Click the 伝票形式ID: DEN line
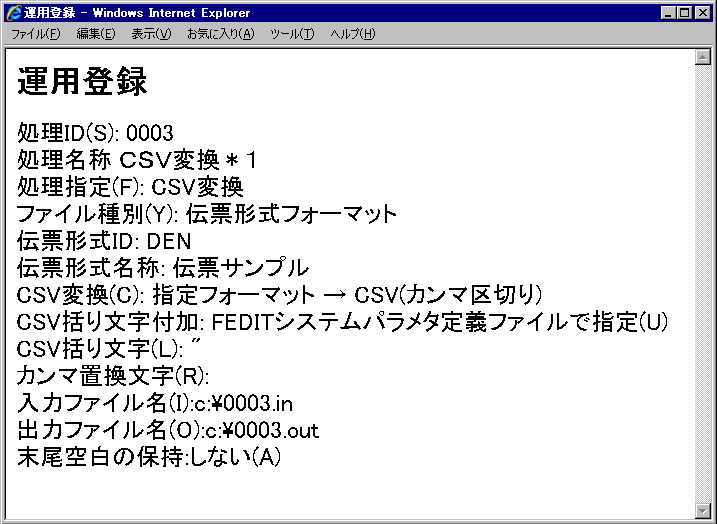 coord(104,241)
